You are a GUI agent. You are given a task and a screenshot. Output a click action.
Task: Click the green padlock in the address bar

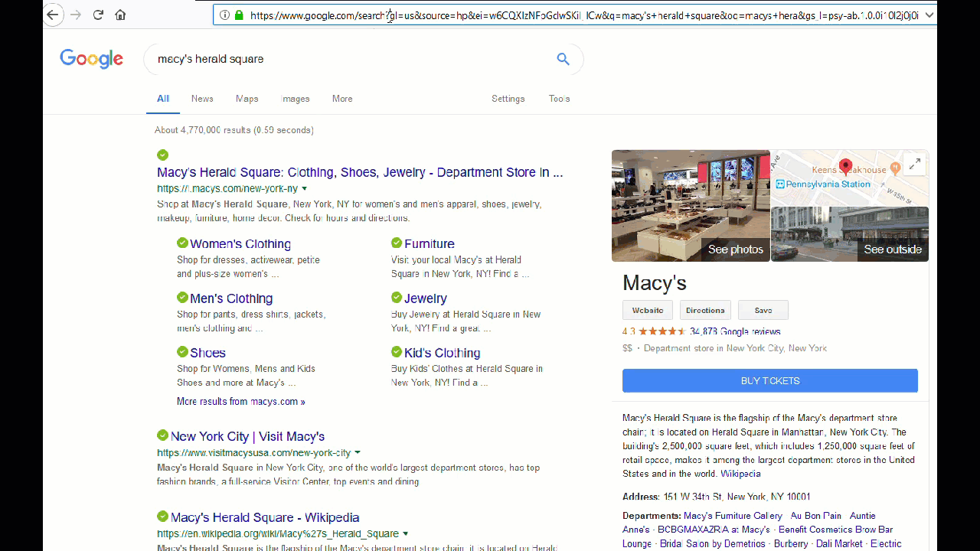[x=239, y=15]
